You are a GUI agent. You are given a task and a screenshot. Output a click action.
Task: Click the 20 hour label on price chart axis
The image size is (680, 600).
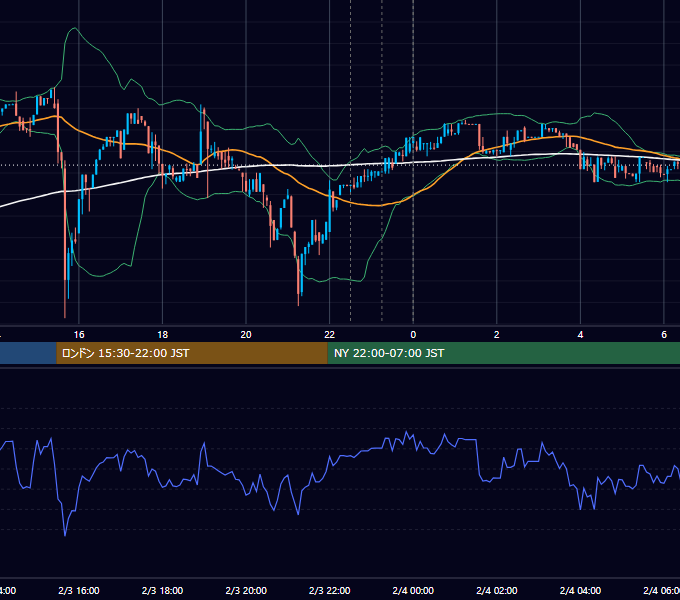[x=246, y=335]
